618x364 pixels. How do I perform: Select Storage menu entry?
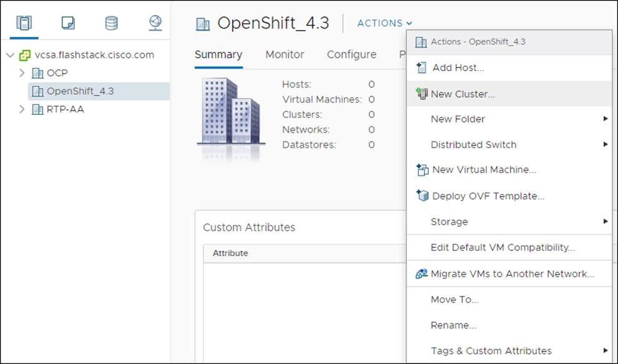coord(509,221)
